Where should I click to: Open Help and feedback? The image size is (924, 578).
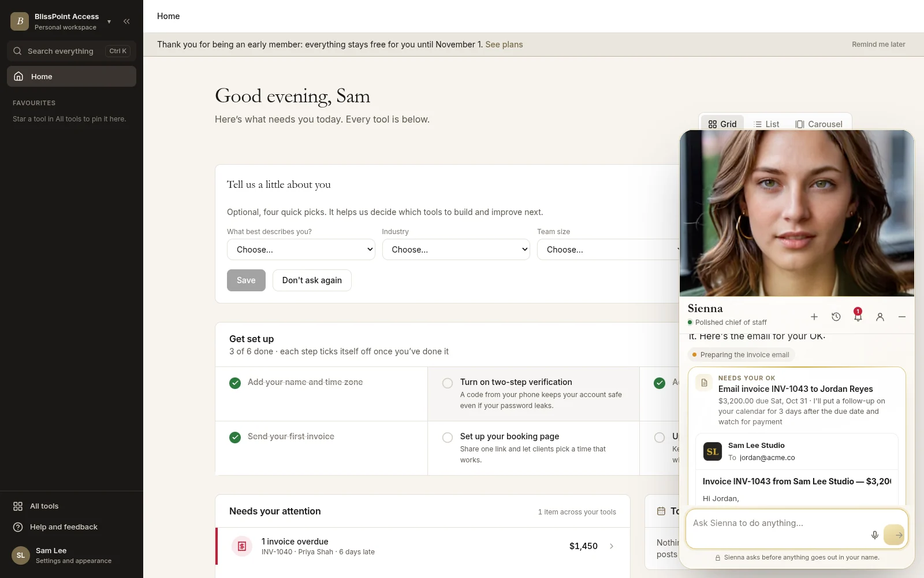point(72,527)
